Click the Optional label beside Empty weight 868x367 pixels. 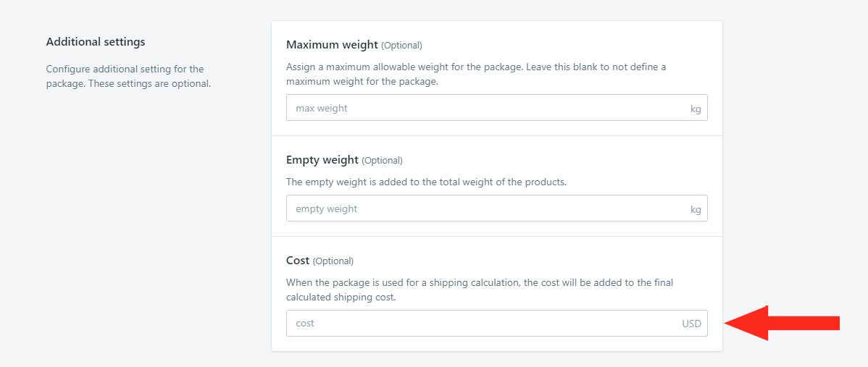pyautogui.click(x=382, y=160)
